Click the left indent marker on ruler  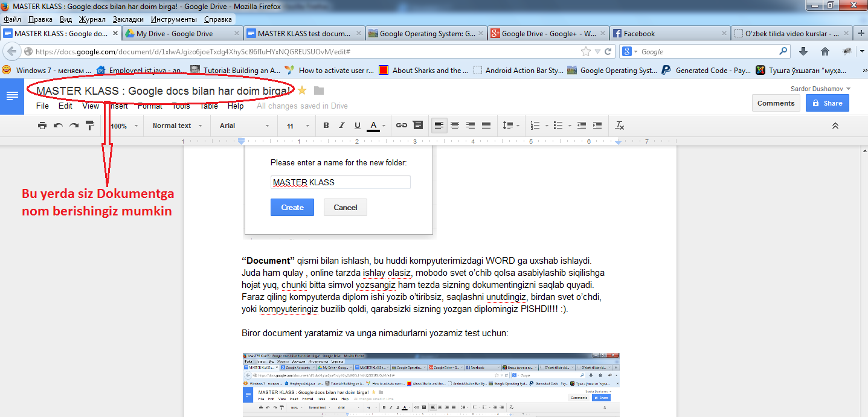tap(241, 142)
